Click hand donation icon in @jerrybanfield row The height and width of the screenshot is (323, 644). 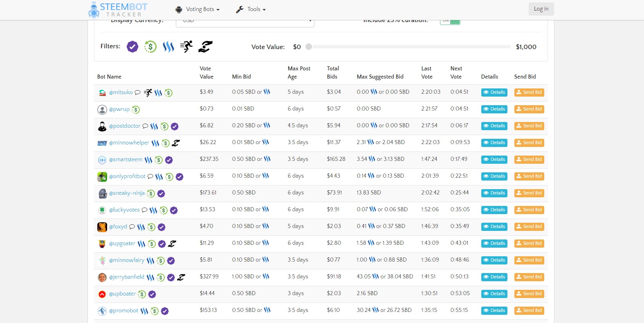click(x=181, y=277)
